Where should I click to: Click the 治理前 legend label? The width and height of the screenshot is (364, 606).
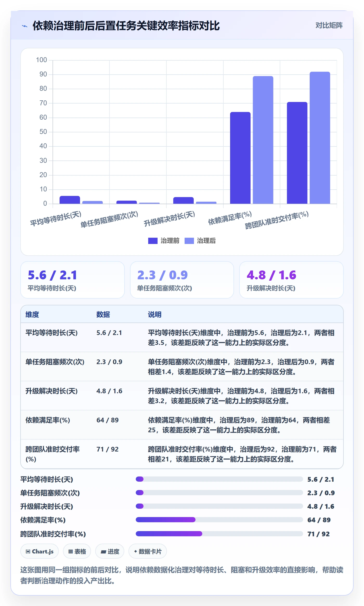pos(170,241)
